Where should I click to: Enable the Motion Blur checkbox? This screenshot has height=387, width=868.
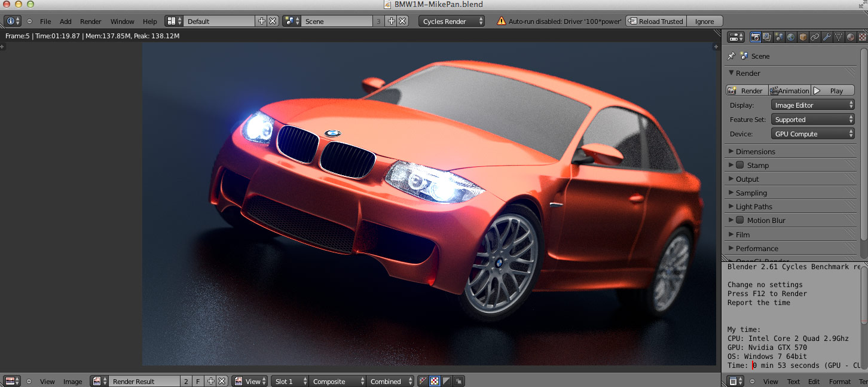tap(739, 220)
